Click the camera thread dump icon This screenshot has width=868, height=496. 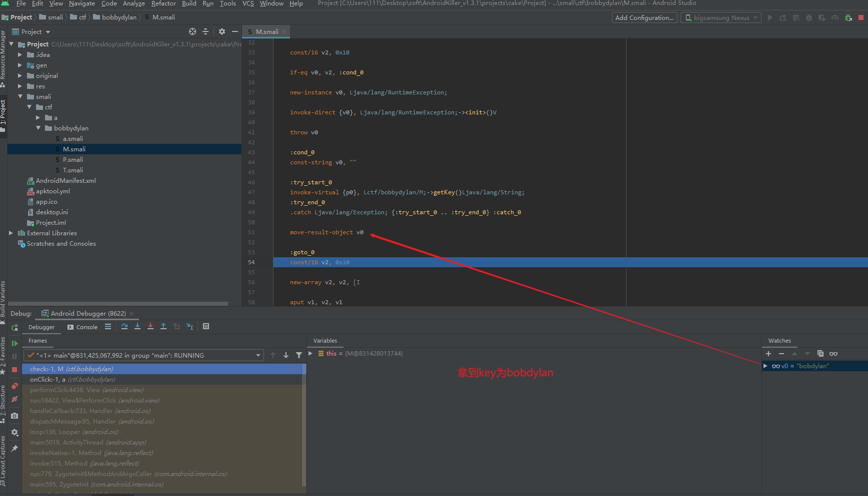pyautogui.click(x=14, y=416)
